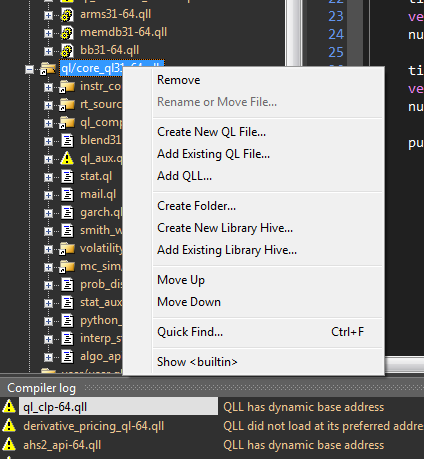Image resolution: width=424 pixels, height=459 pixels.
Task: Click the open folder icon of ql/core_ql31
Action: pos(48,69)
